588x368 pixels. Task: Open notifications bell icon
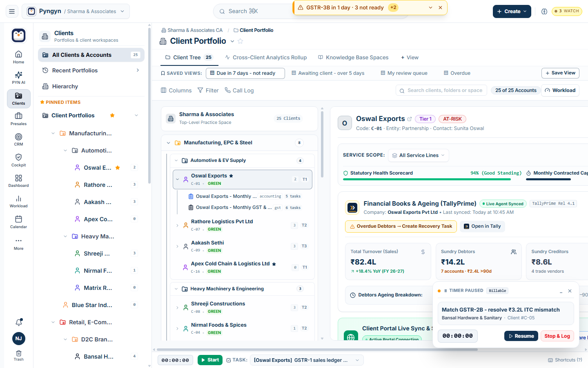19,322
